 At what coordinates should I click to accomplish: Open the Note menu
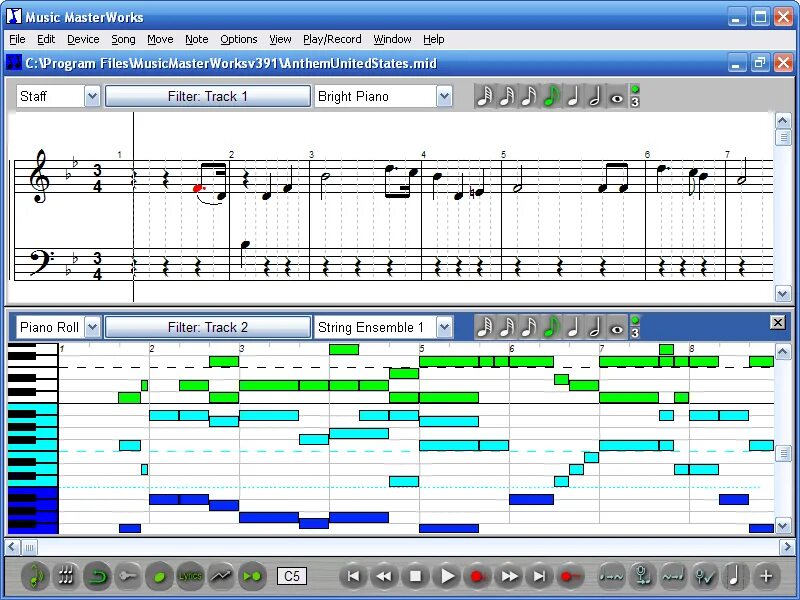[196, 39]
